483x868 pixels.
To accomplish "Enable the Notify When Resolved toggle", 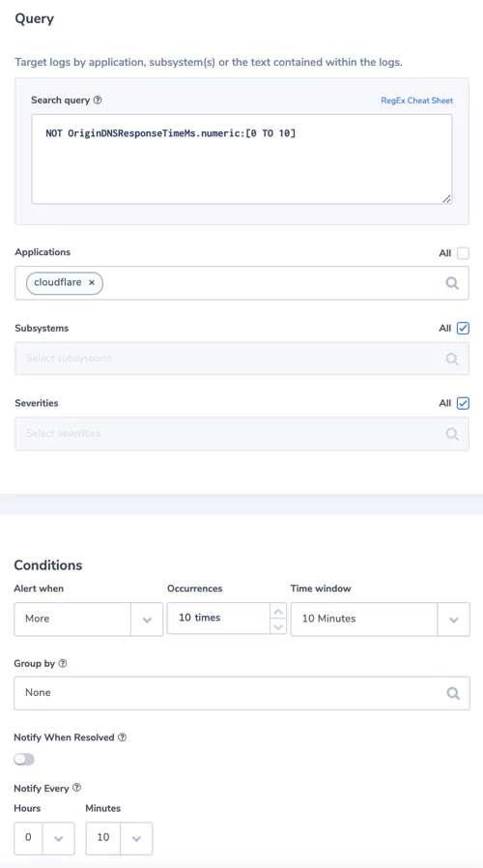I will (24, 760).
